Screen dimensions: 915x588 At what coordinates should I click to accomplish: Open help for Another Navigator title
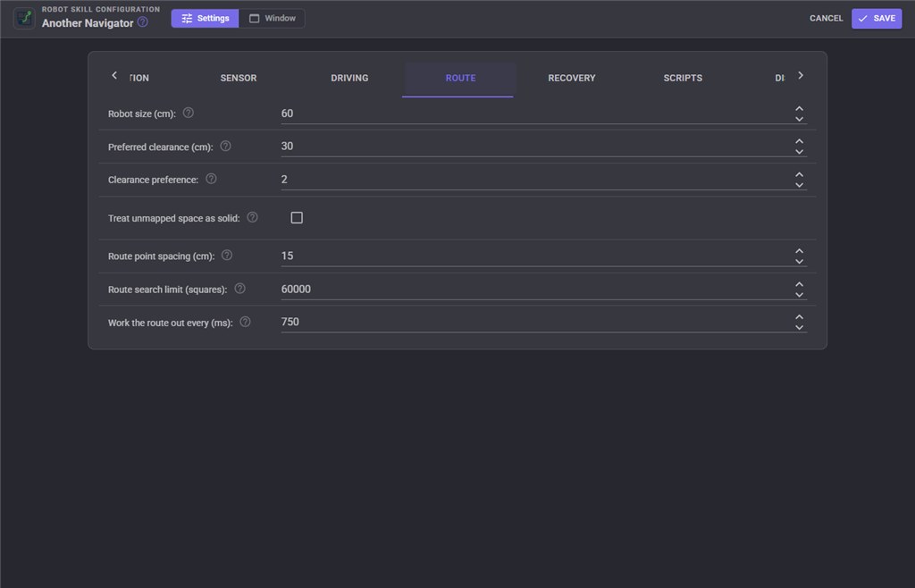142,22
